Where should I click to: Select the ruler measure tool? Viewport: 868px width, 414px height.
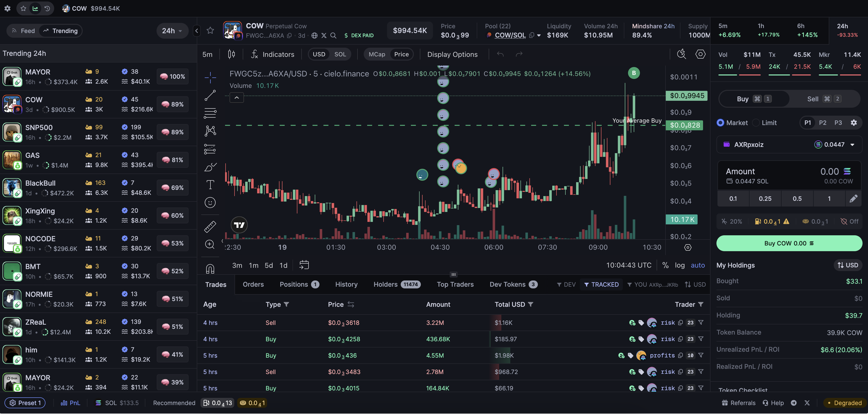(x=210, y=227)
